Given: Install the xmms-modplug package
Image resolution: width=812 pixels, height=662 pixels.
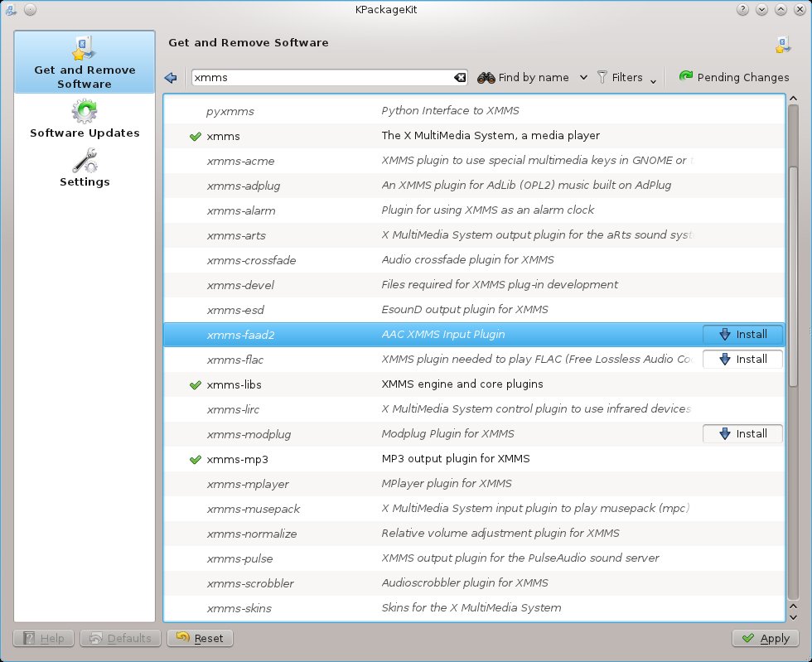Looking at the screenshot, I should (742, 433).
